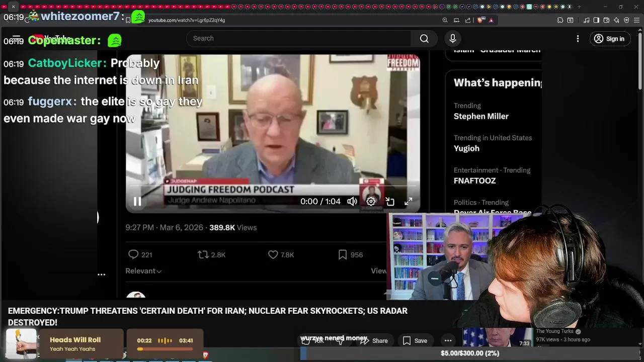Click The Young Turks channel name
The image size is (644, 362).
pyautogui.click(x=555, y=331)
